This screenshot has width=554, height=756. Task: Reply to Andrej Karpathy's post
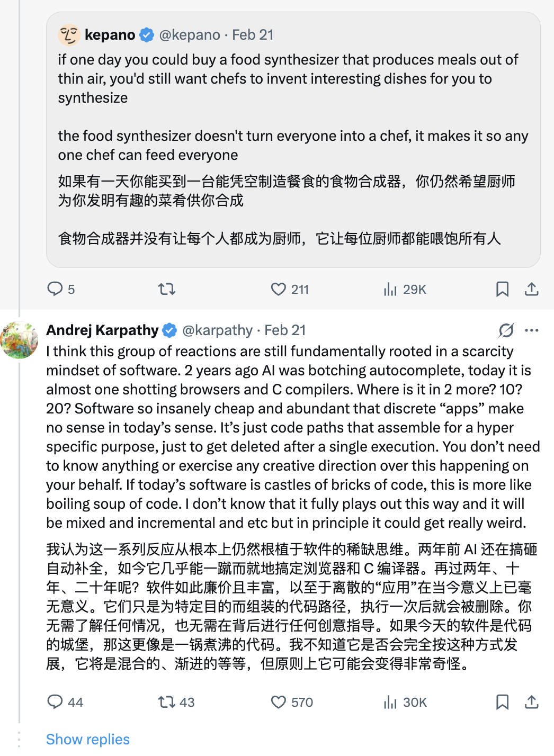coord(55,702)
